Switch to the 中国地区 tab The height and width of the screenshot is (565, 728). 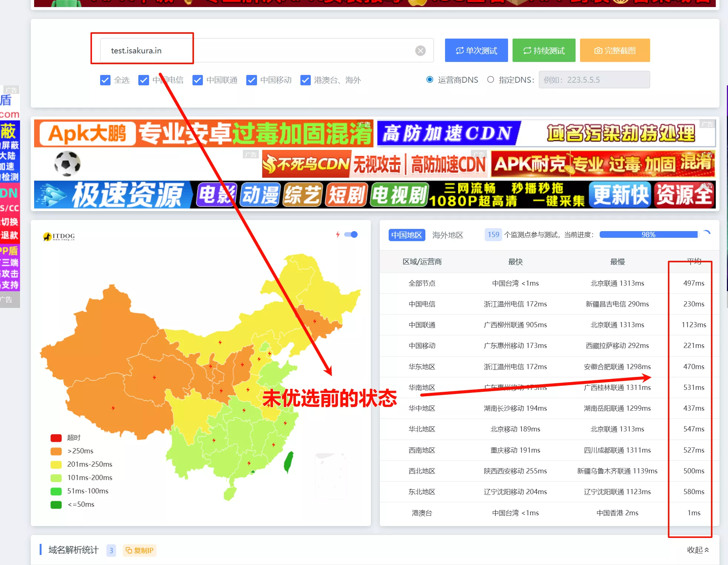406,235
